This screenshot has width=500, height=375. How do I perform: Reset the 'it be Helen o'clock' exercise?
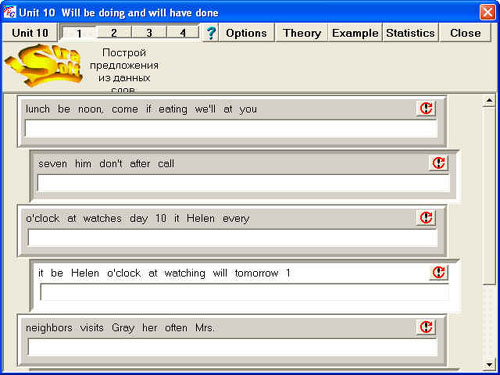click(x=438, y=272)
